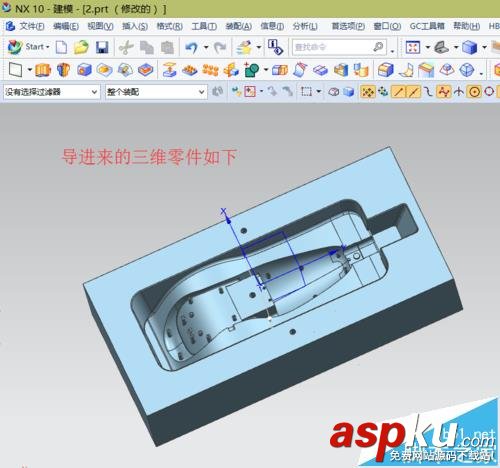This screenshot has height=468, width=500.
Task: Expand the rectangle selection mode dropdown arrow
Action: (x=319, y=91)
